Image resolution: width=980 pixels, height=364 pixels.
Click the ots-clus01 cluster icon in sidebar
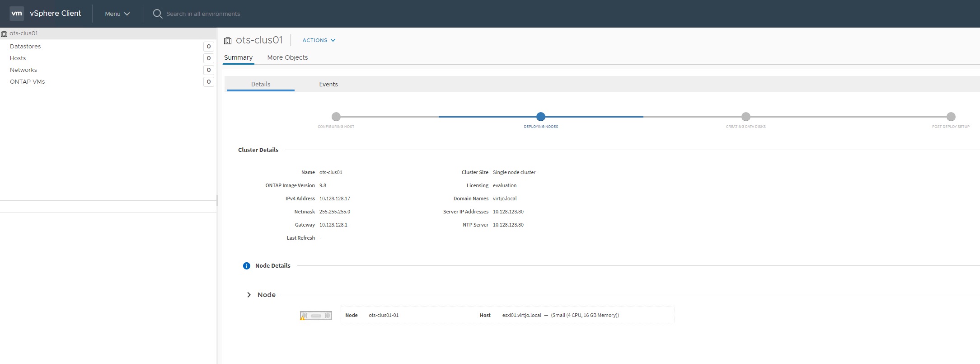4,33
